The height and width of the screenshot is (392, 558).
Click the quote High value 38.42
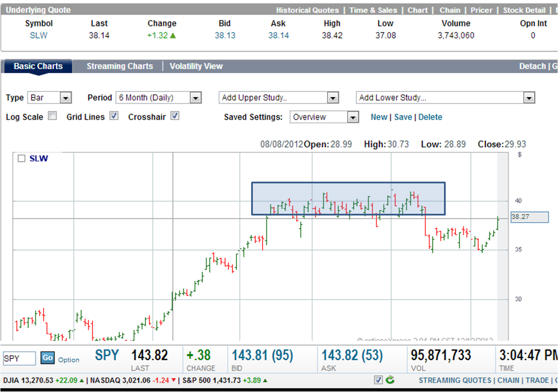(x=332, y=36)
